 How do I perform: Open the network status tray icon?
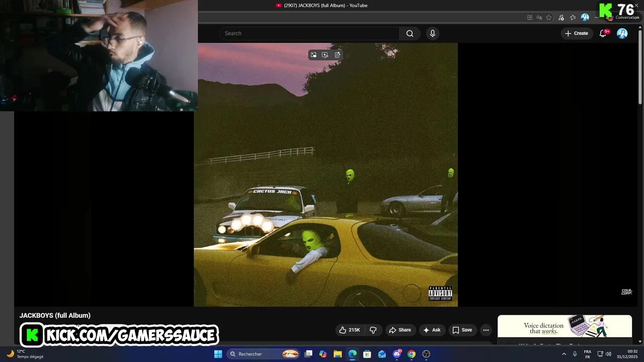tap(600, 354)
